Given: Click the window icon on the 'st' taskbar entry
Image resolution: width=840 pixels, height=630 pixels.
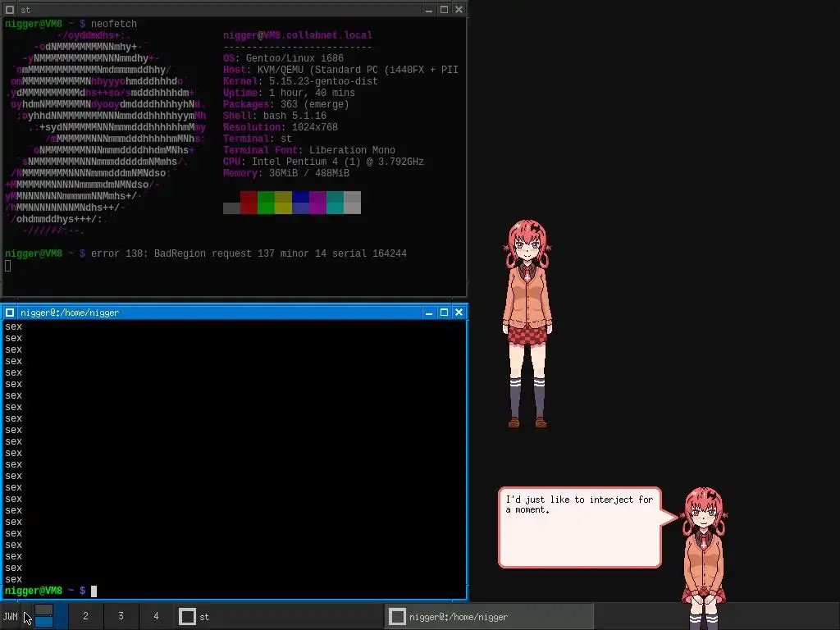Looking at the screenshot, I should [187, 617].
